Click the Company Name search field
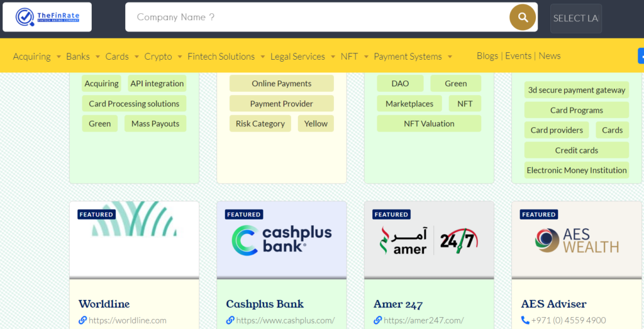 314,17
